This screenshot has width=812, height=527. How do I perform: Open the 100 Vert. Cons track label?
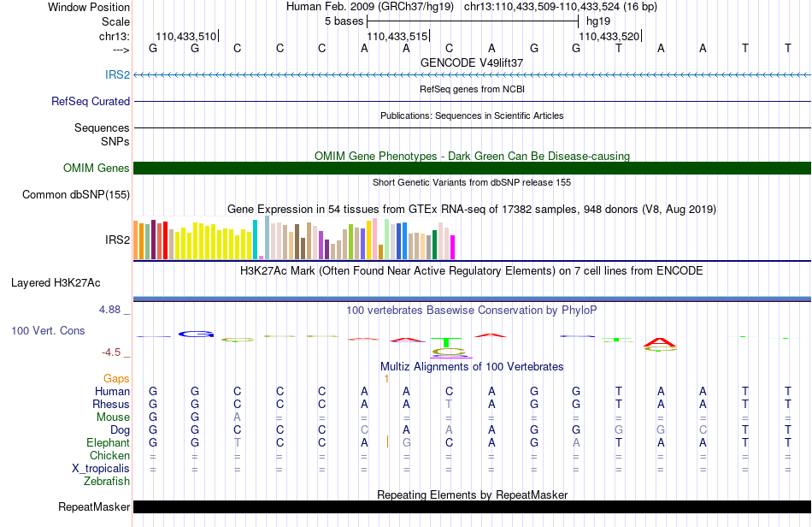(48, 330)
